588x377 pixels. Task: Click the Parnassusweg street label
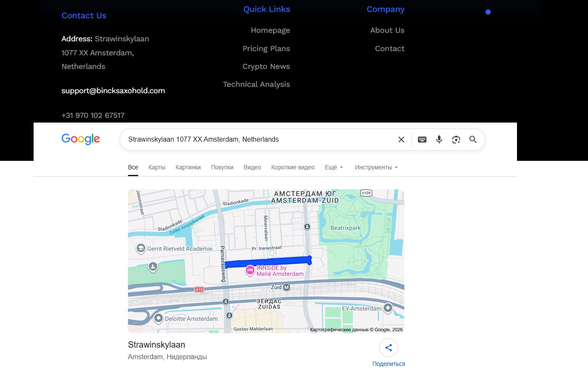coord(222,264)
